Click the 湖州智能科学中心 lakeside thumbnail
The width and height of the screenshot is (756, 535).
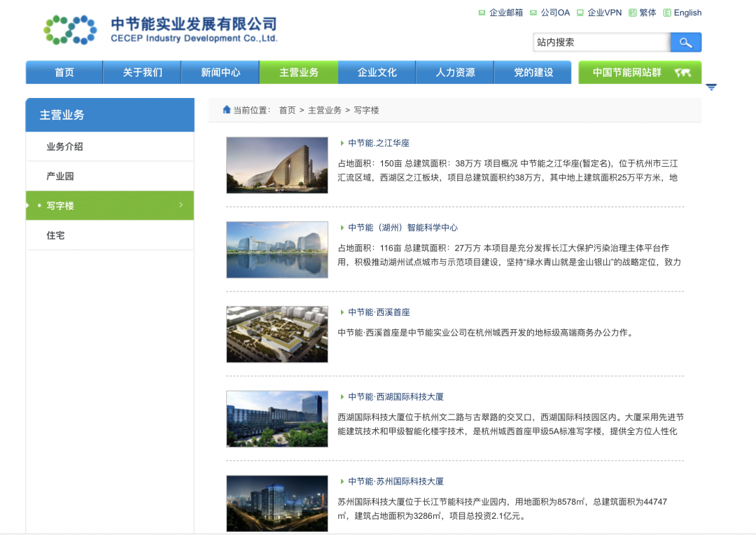click(277, 250)
